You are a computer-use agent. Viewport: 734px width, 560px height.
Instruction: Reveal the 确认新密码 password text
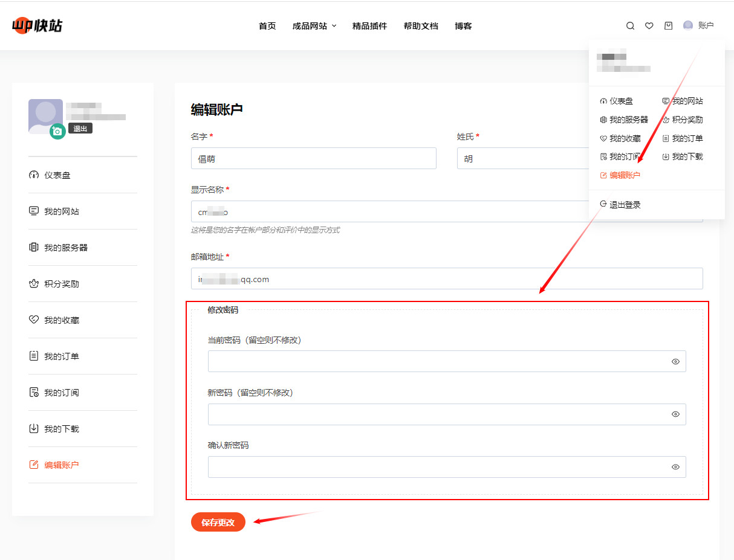(x=675, y=467)
